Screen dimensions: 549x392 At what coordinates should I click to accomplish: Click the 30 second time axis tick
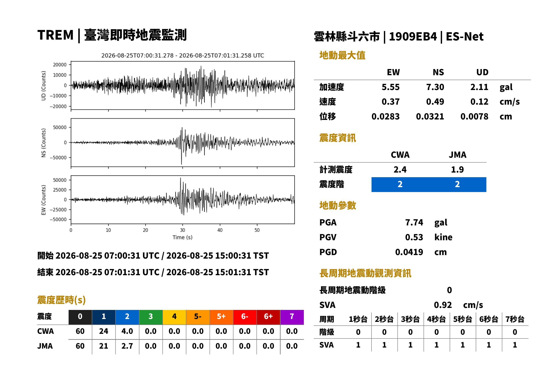point(183,230)
